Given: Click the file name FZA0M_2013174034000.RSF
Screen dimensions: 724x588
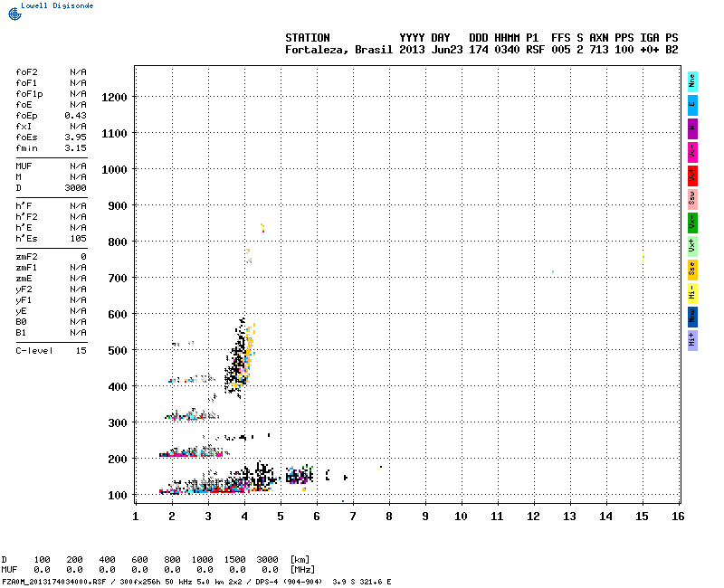Looking at the screenshot, I should 54,582.
